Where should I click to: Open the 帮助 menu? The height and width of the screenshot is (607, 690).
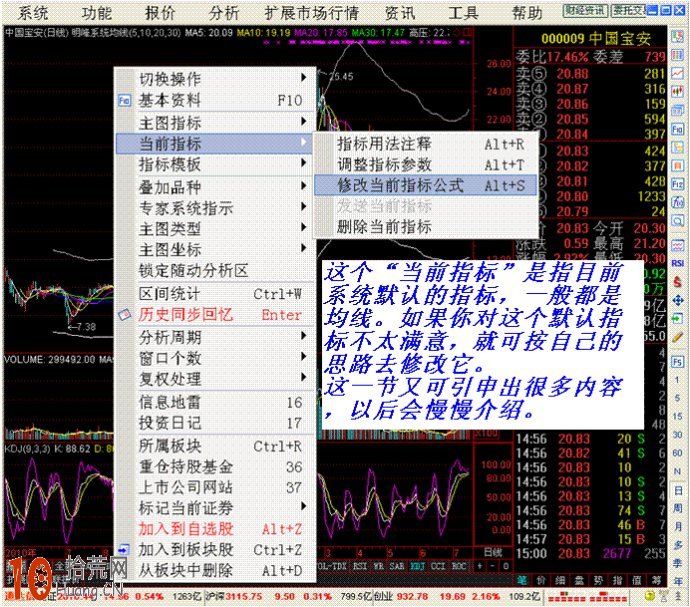[x=527, y=13]
